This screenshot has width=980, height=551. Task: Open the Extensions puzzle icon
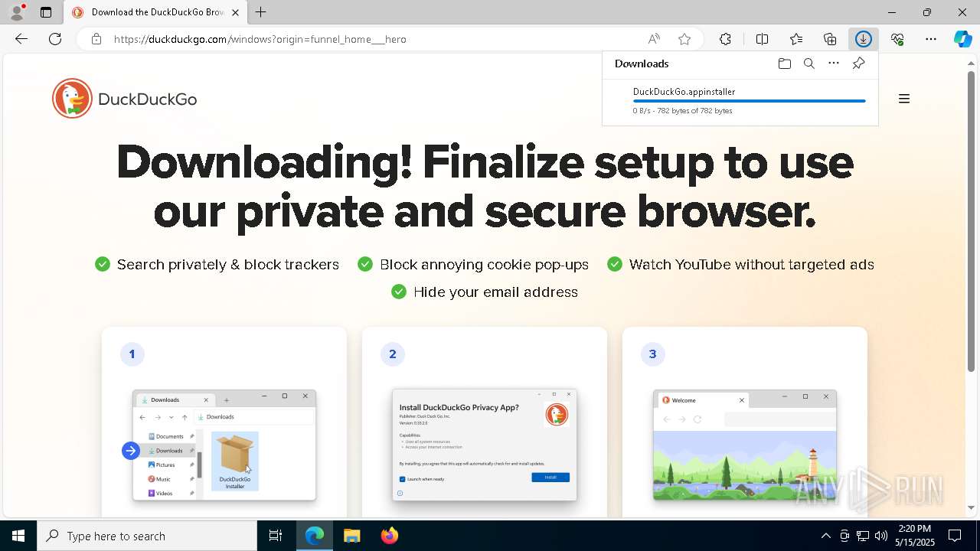[x=725, y=39]
